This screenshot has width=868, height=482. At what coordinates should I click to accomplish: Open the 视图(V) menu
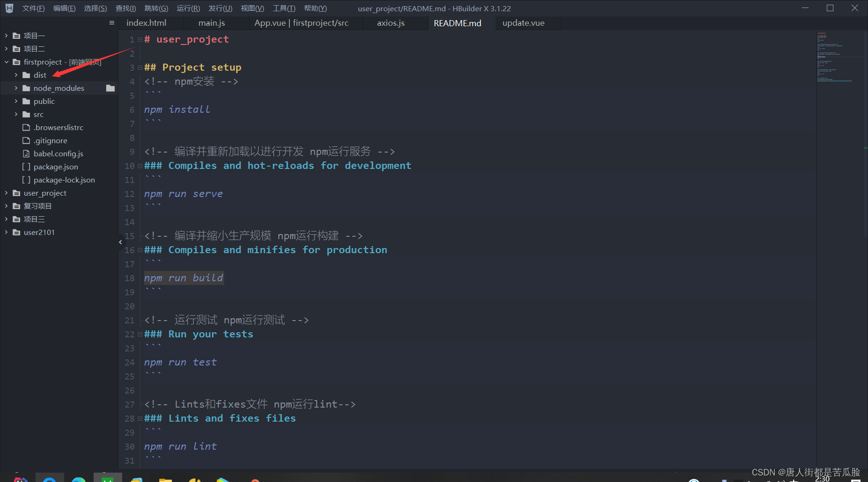tap(252, 8)
